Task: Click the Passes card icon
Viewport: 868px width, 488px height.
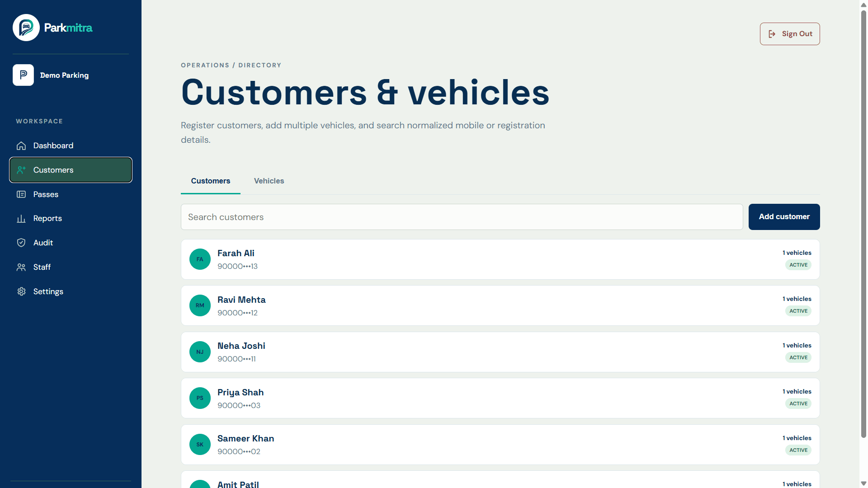Action: (21, 194)
